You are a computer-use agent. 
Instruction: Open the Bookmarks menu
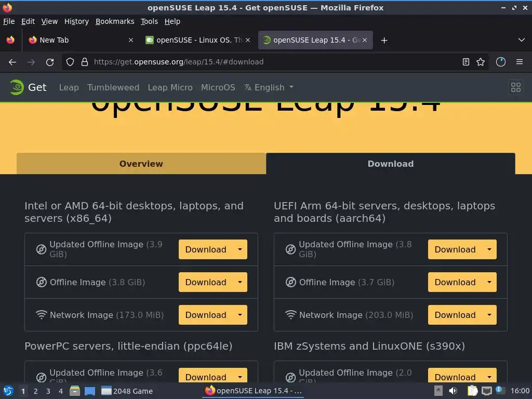click(x=115, y=21)
